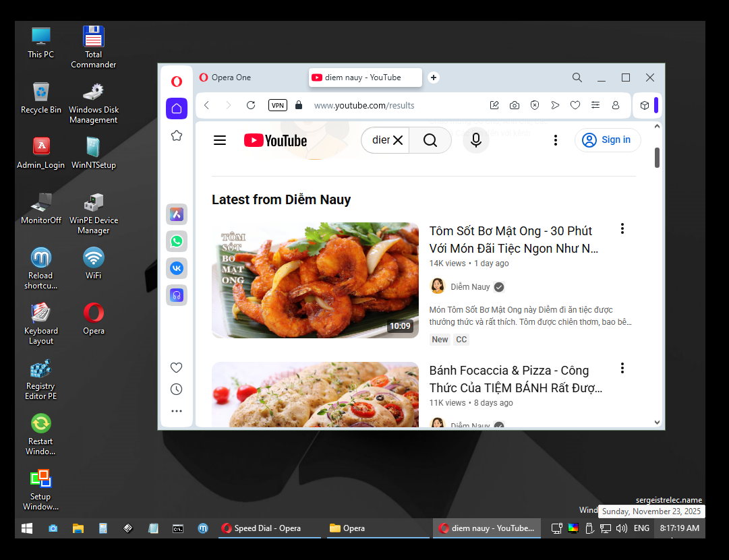Reload the YouTube page

click(x=251, y=106)
